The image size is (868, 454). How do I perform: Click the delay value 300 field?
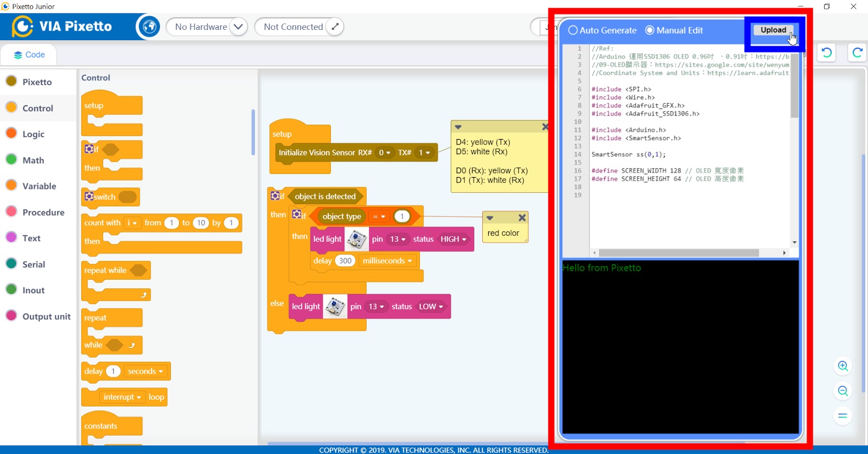click(345, 261)
